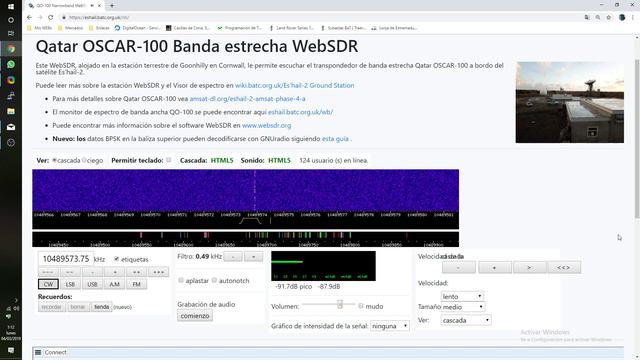
Task: Switch to USB mode
Action: pos(92,284)
